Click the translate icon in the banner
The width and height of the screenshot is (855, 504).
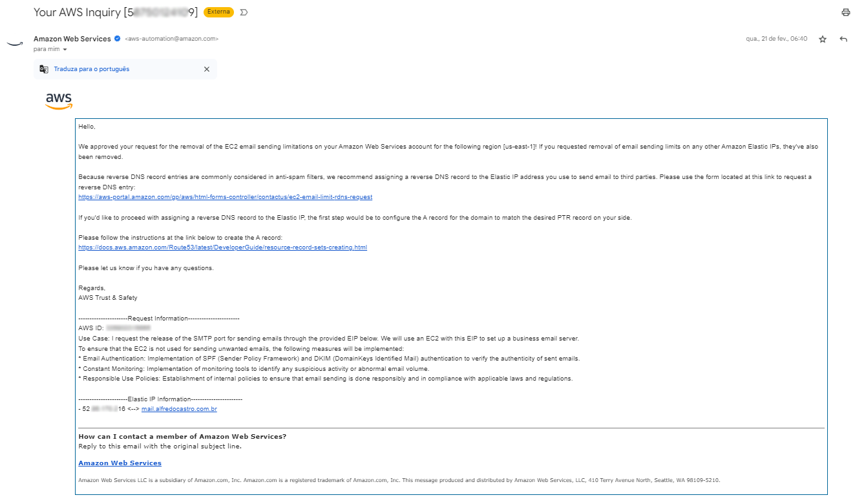[43, 69]
